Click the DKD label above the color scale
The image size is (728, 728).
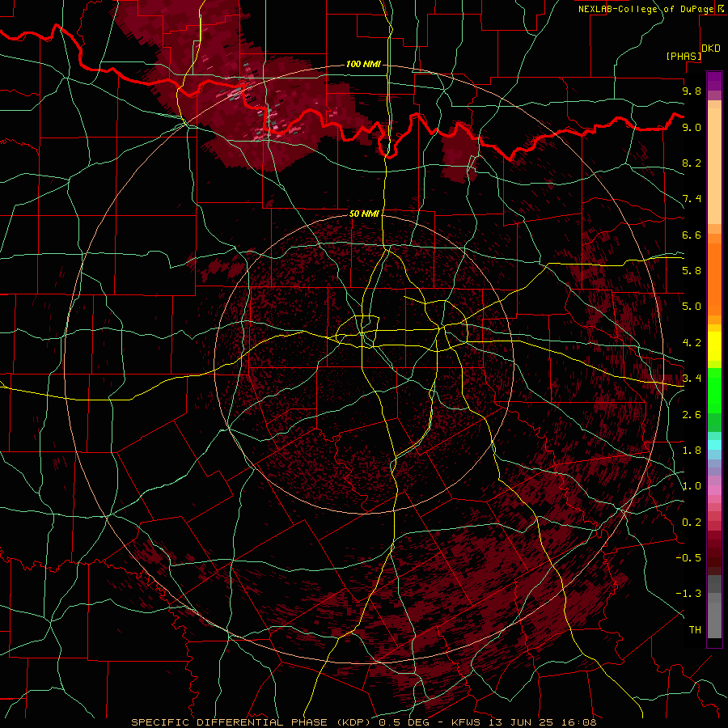(711, 49)
